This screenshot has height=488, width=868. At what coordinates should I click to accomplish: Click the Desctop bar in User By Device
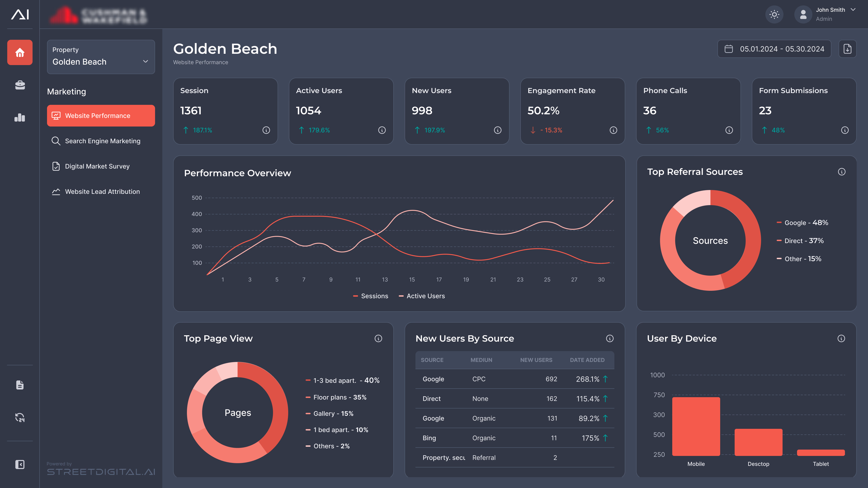point(758,442)
